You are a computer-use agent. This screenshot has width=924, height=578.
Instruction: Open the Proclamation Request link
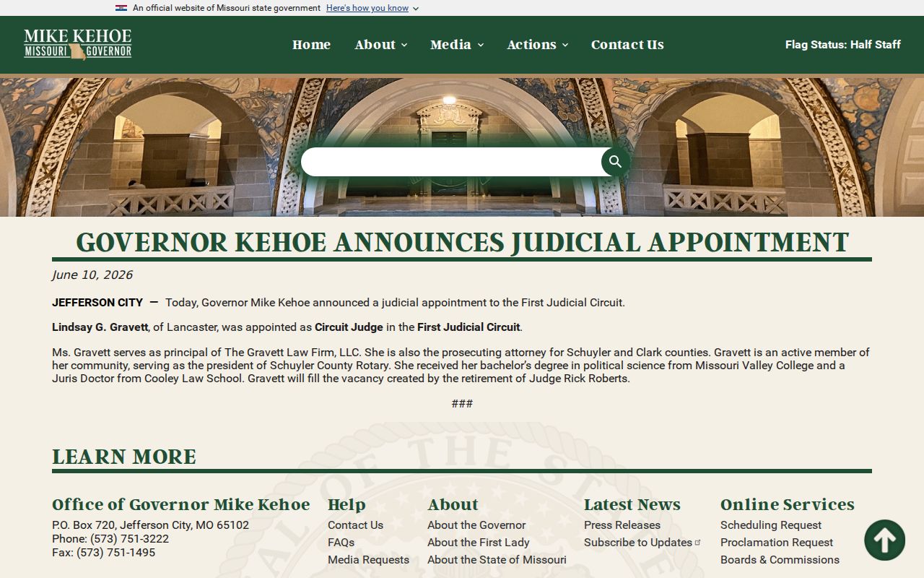pyautogui.click(x=777, y=543)
